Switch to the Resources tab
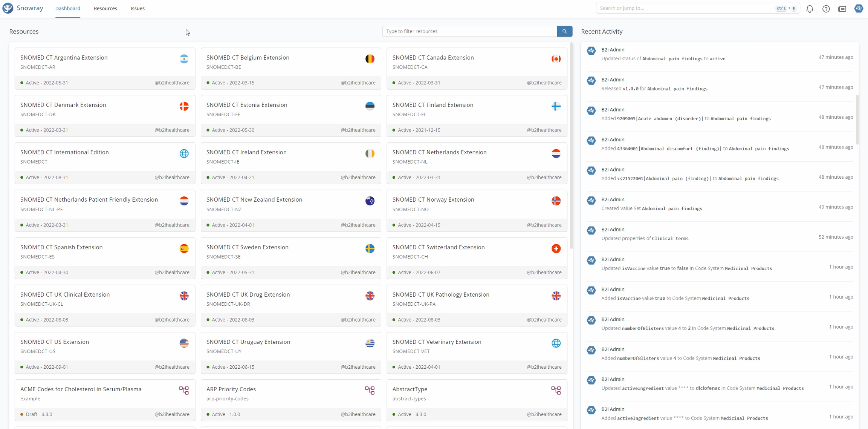Viewport: 868px width, 429px height. (105, 8)
